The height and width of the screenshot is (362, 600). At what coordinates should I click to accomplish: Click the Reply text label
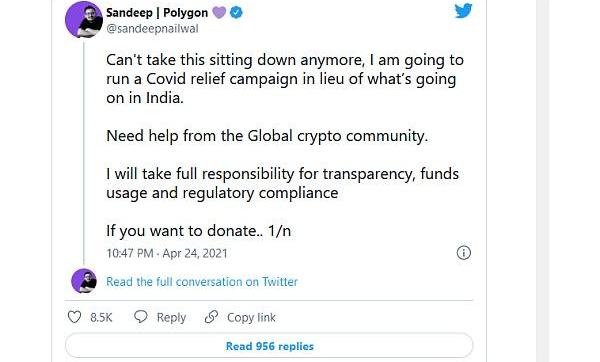tap(171, 318)
